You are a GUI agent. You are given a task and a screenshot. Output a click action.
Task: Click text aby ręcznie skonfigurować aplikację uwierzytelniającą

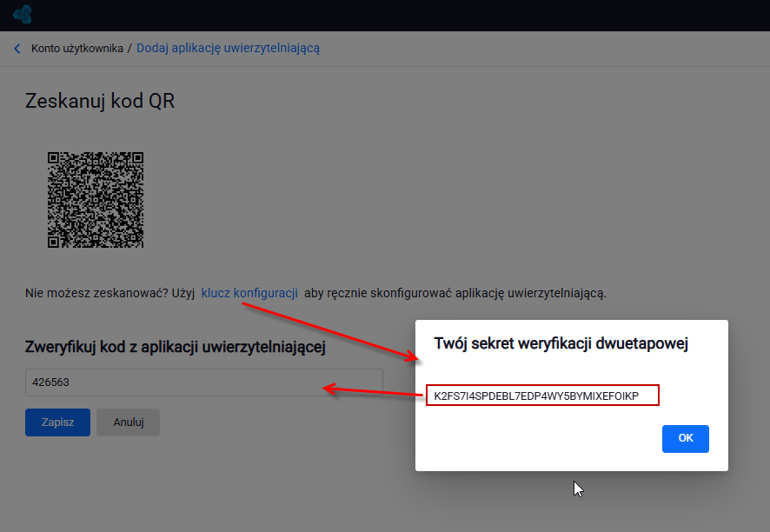pos(455,293)
